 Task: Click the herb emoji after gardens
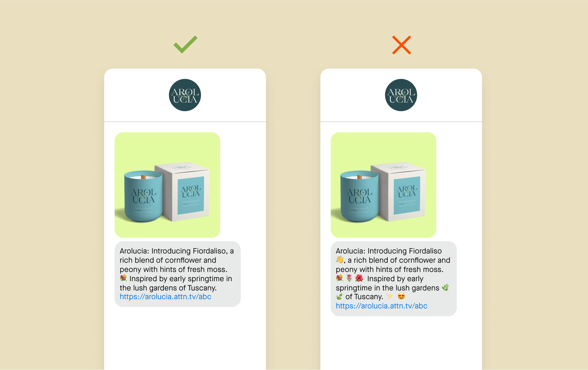coord(445,288)
